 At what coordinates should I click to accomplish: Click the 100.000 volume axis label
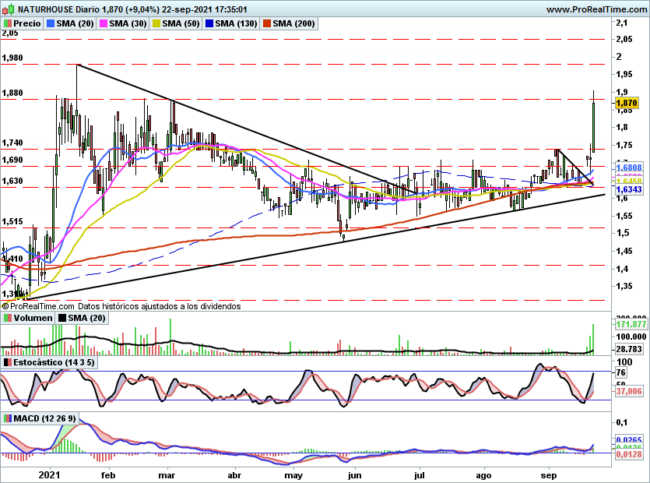(x=631, y=336)
